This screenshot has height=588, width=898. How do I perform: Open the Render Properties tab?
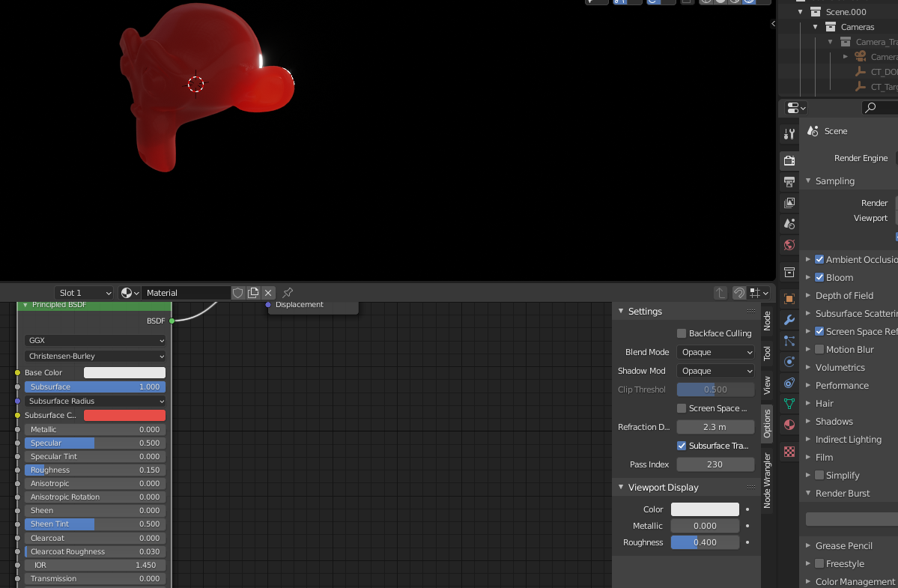(x=789, y=160)
